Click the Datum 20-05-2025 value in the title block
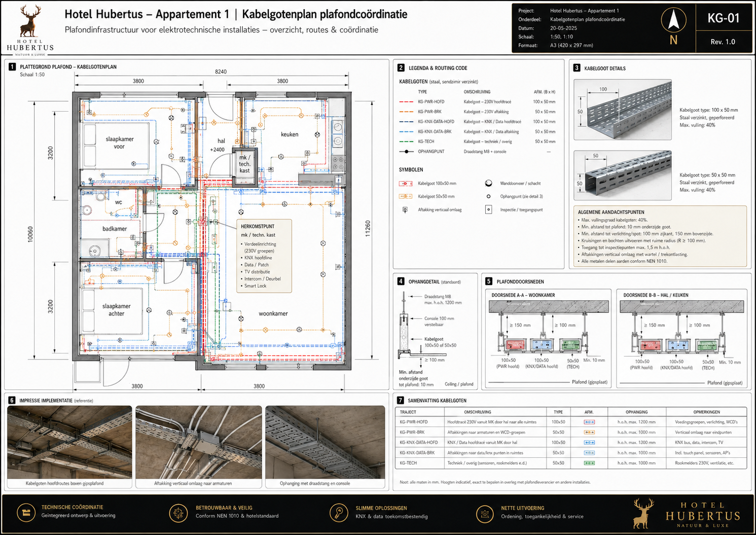 (563, 28)
